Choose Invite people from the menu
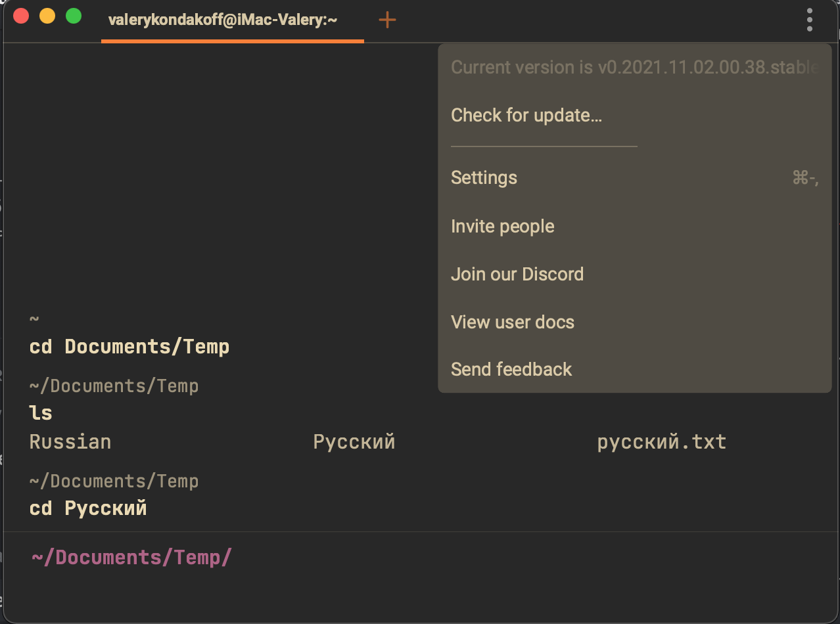Viewport: 840px width, 624px height. pyautogui.click(x=502, y=226)
